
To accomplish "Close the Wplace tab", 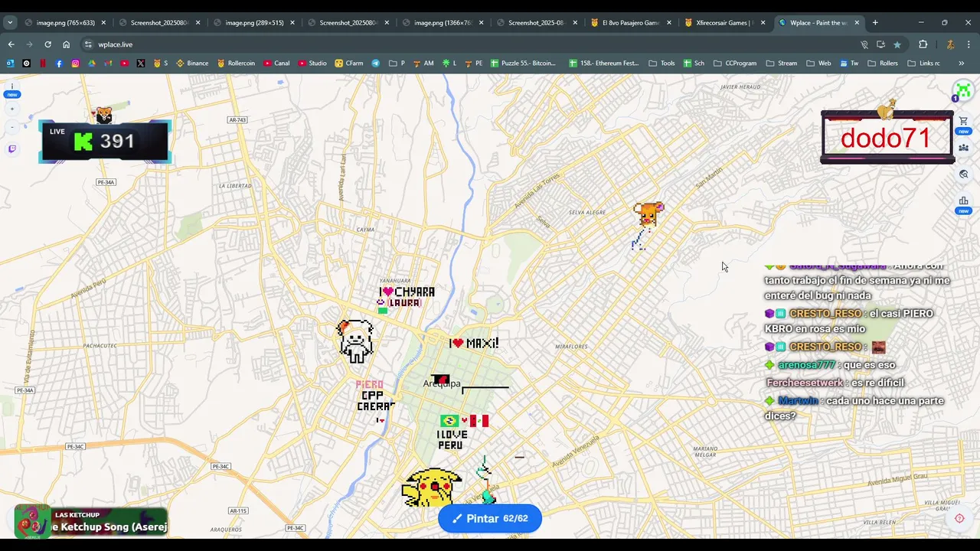I will 857,22.
